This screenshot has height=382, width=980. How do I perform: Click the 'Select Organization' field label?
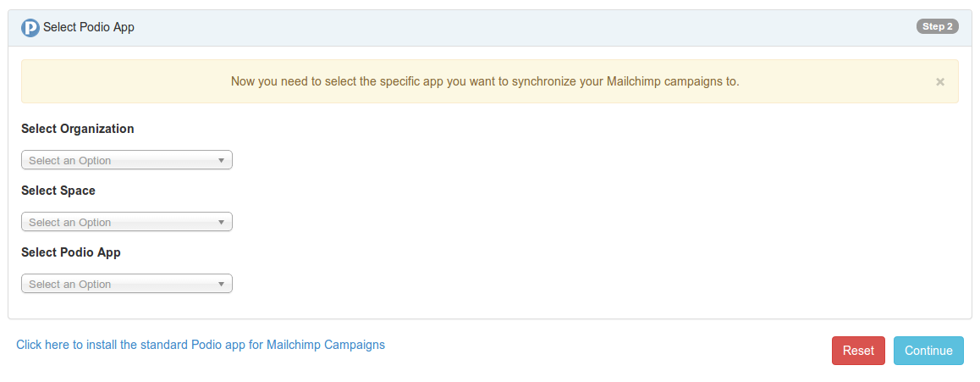click(78, 129)
